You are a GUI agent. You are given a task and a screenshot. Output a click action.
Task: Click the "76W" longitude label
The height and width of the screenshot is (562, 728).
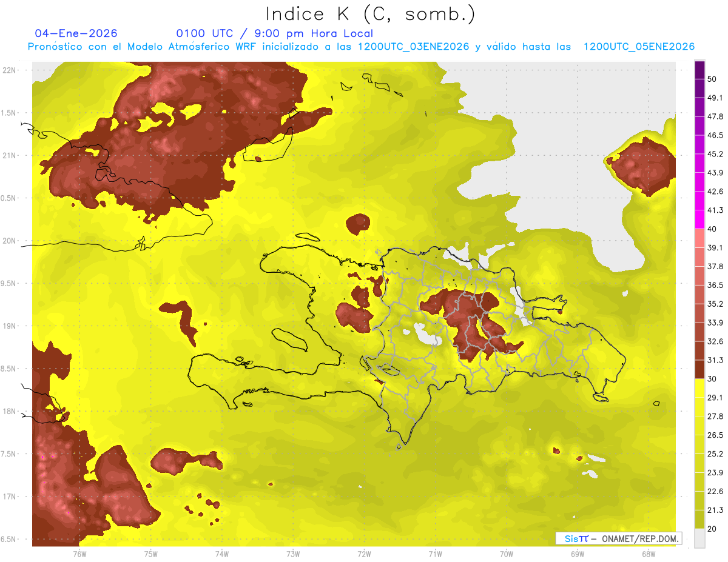tap(79, 554)
